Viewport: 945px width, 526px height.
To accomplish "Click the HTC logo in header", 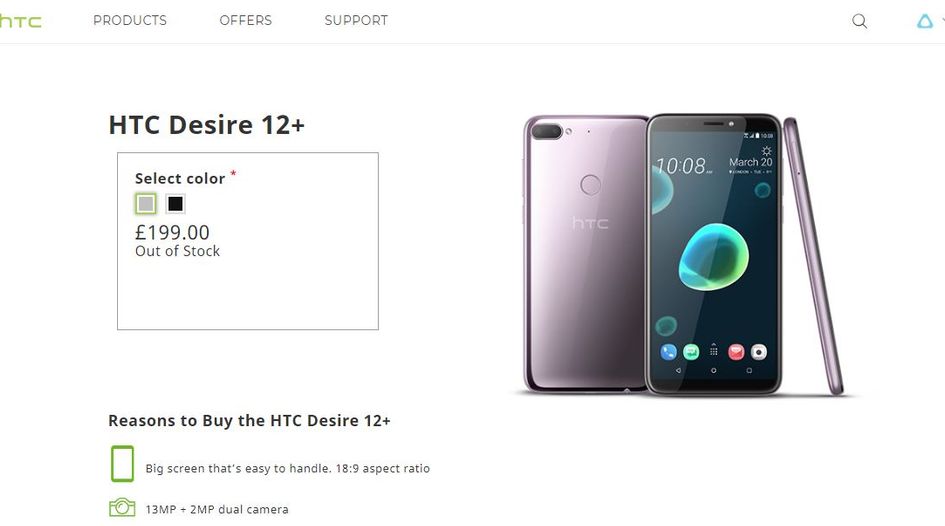I will click(20, 21).
